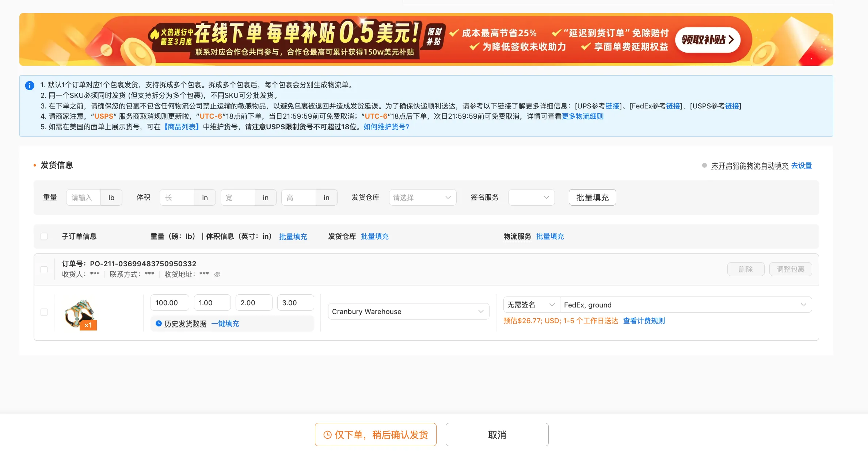868x455 pixels.
Task: Open the Cranbury Warehouse dropdown
Action: click(x=408, y=311)
